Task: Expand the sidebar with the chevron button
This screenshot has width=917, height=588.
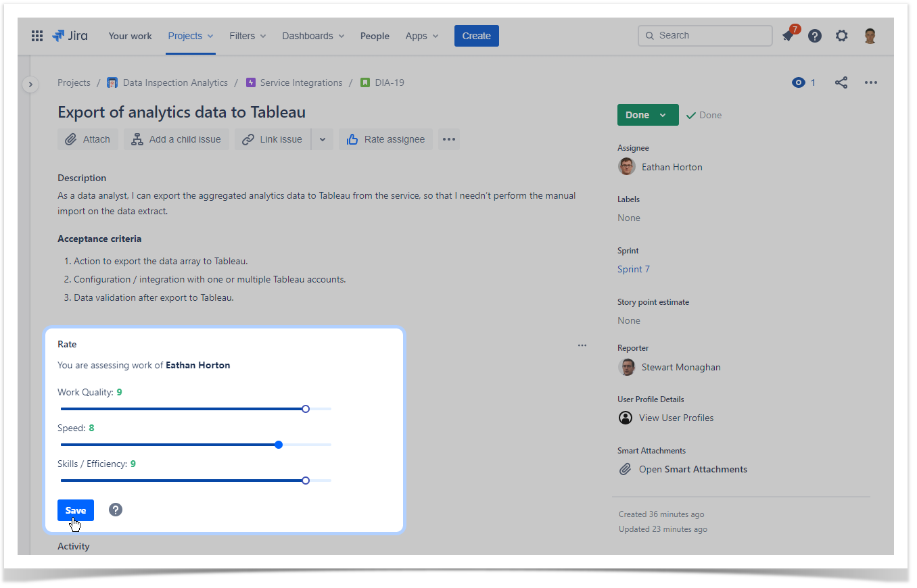Action: click(30, 84)
